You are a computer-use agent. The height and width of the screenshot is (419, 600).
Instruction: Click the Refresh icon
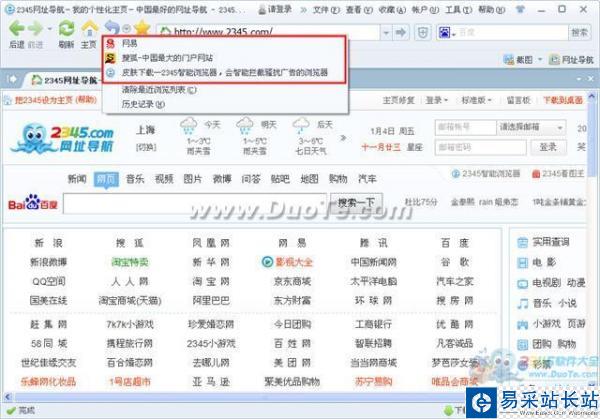click(x=67, y=29)
